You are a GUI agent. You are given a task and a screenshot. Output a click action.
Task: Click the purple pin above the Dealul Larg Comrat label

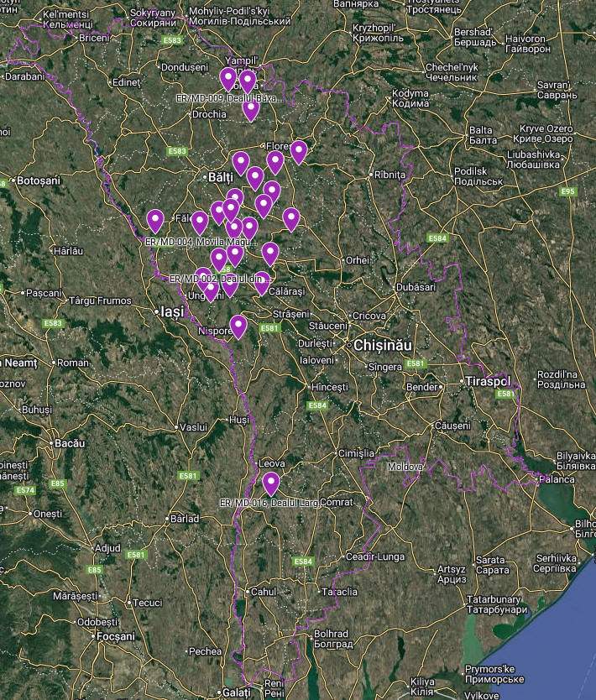click(270, 483)
